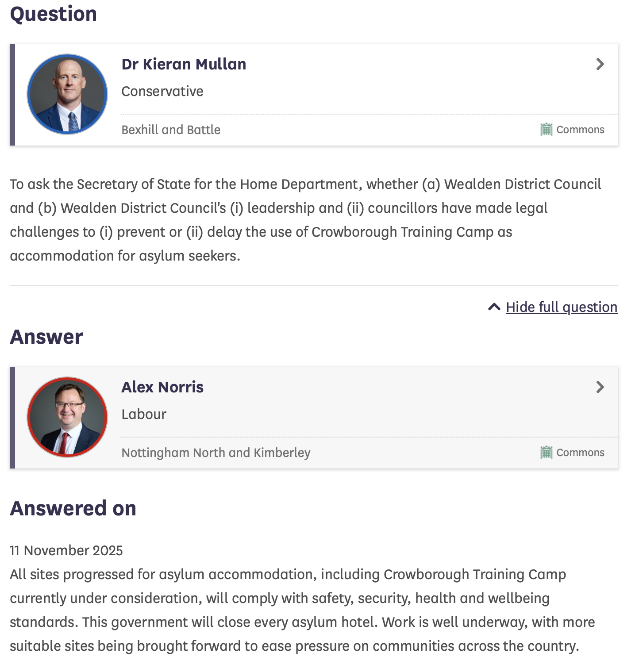Image resolution: width=639 pixels, height=672 pixels.
Task: Open chevron arrow on Kieran Mullan card
Action: [600, 64]
